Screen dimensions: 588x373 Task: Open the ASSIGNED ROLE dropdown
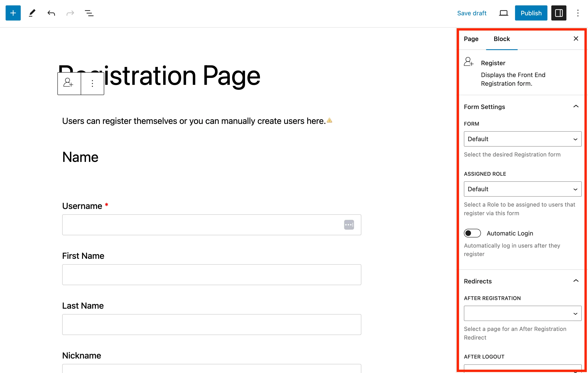523,189
